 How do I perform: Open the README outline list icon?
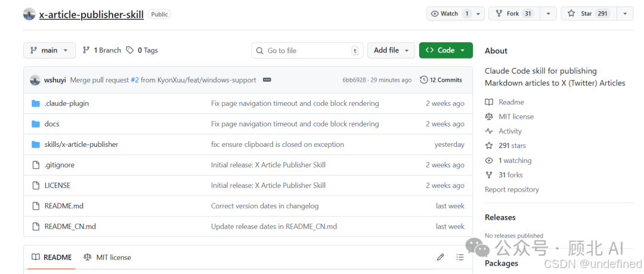(460, 257)
